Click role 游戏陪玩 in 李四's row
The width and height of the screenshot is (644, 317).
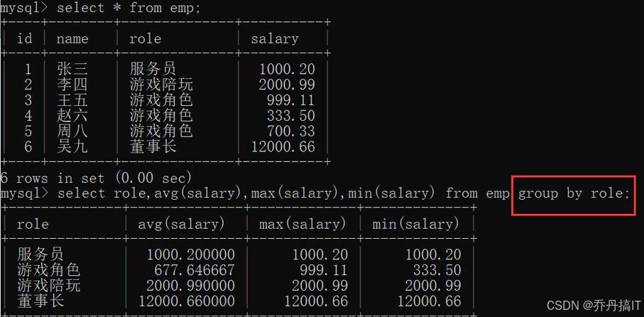161,85
